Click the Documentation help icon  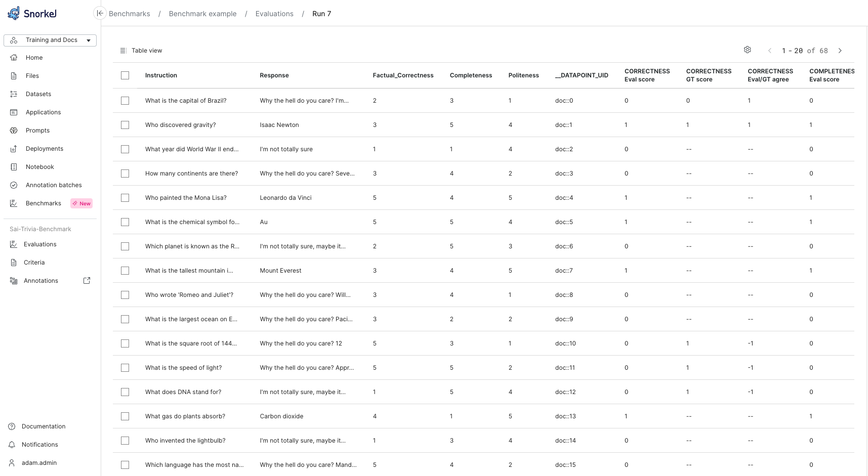tap(12, 426)
